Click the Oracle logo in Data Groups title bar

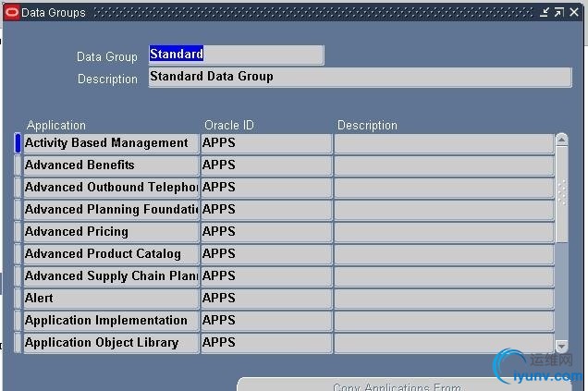12,12
